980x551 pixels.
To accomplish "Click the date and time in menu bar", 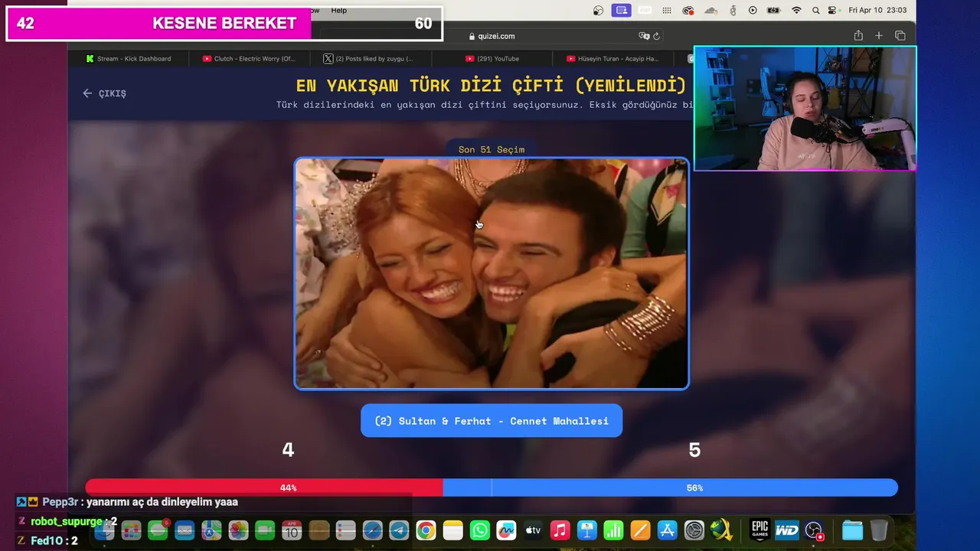I will click(877, 10).
